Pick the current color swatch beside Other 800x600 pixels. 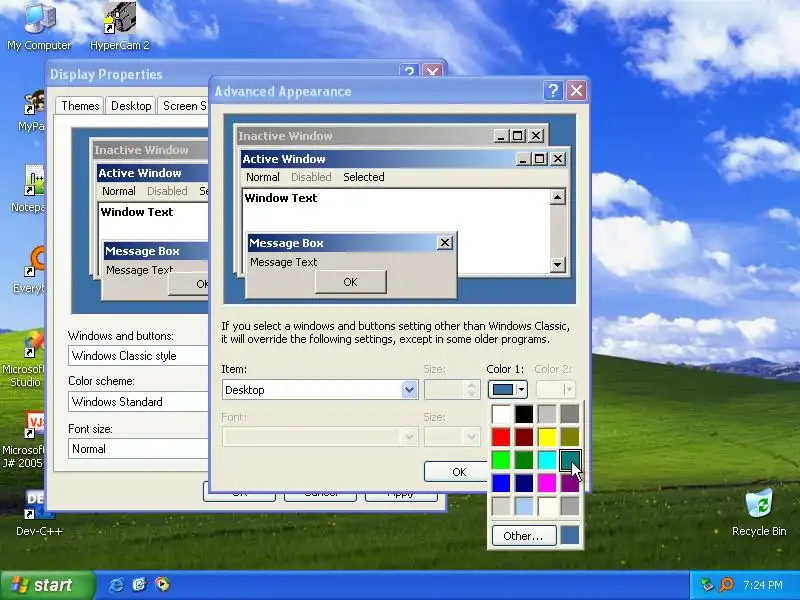click(570, 536)
